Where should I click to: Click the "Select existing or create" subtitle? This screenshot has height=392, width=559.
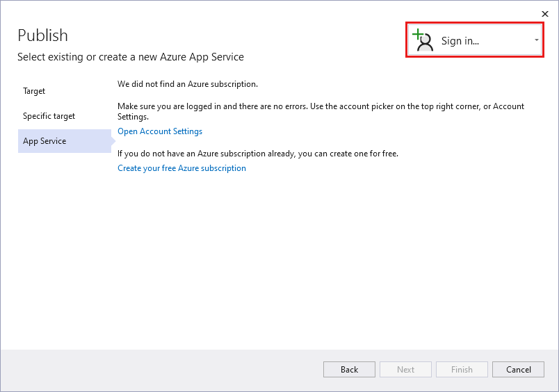[131, 57]
